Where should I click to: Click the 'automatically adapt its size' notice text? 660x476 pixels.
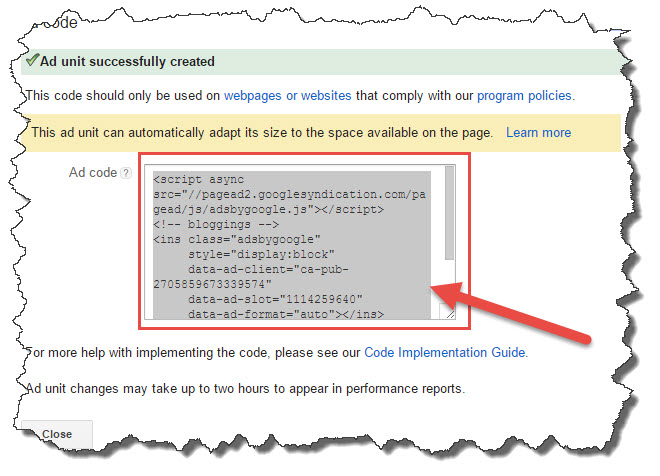click(262, 133)
